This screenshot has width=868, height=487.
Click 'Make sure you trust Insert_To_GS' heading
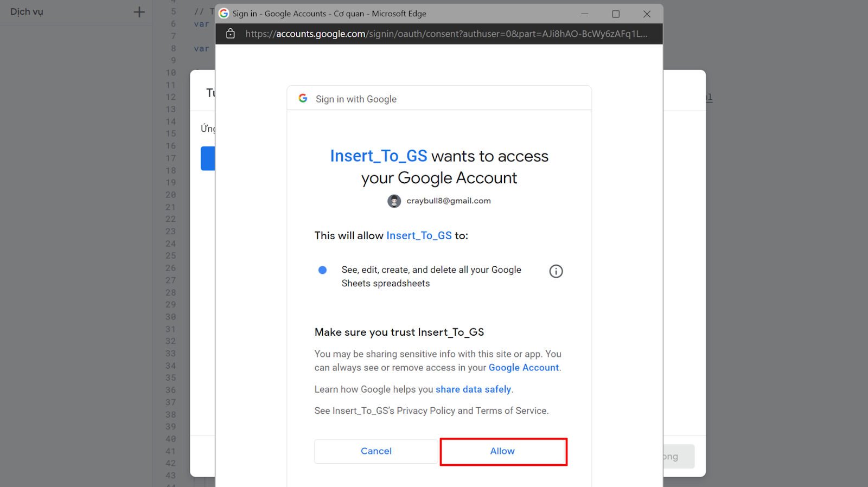[x=399, y=332]
